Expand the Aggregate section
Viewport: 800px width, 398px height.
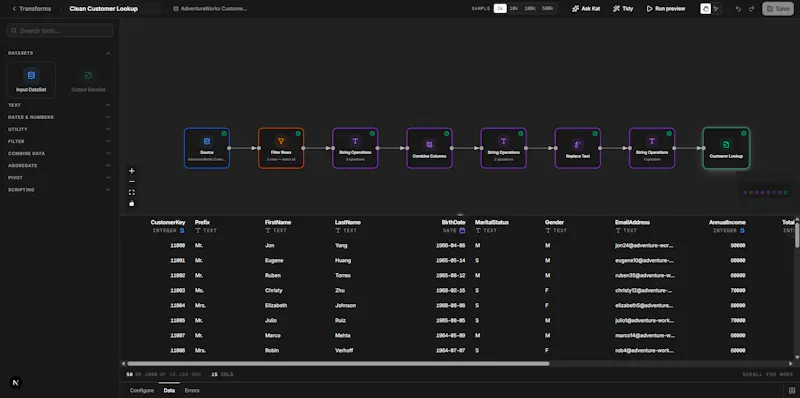point(60,165)
